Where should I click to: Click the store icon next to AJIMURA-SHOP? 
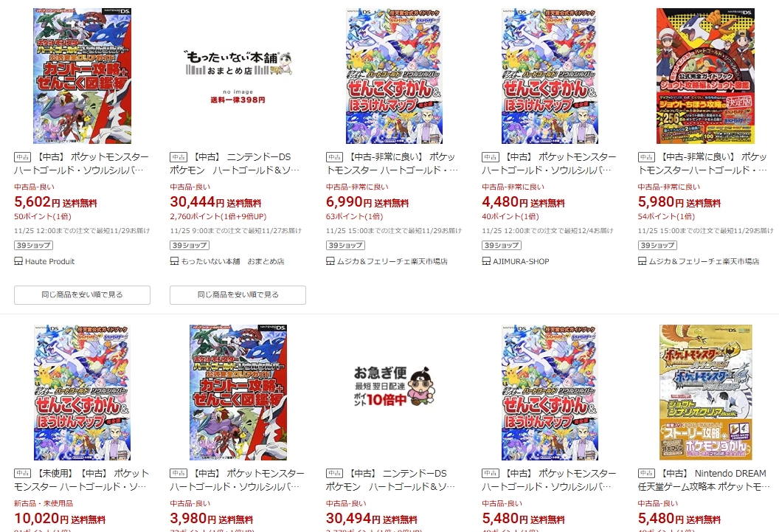486,260
